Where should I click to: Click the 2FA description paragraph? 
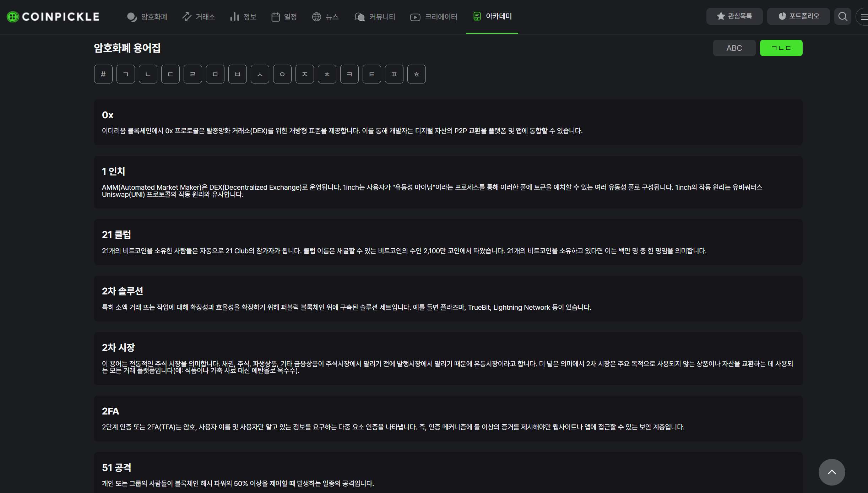point(393,427)
